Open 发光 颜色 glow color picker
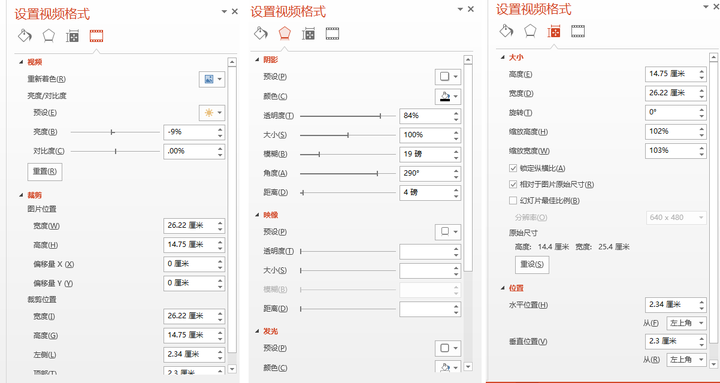Image resolution: width=720 pixels, height=383 pixels. pyautogui.click(x=448, y=367)
